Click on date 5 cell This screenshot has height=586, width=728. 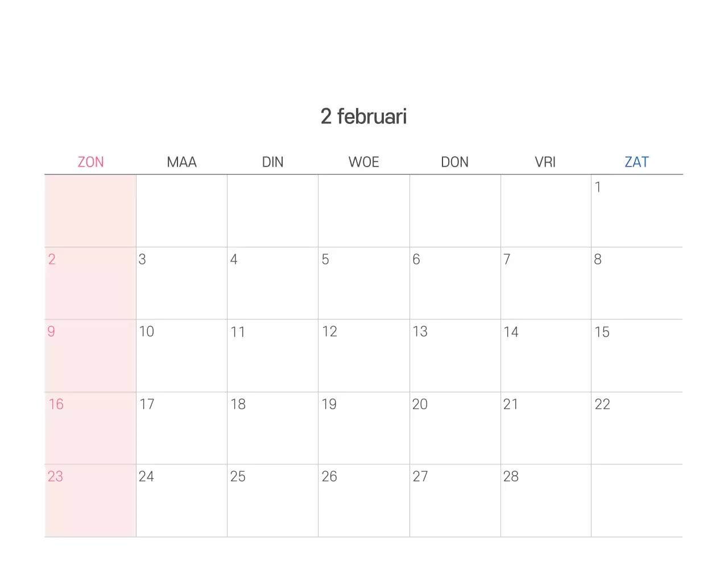(x=363, y=283)
